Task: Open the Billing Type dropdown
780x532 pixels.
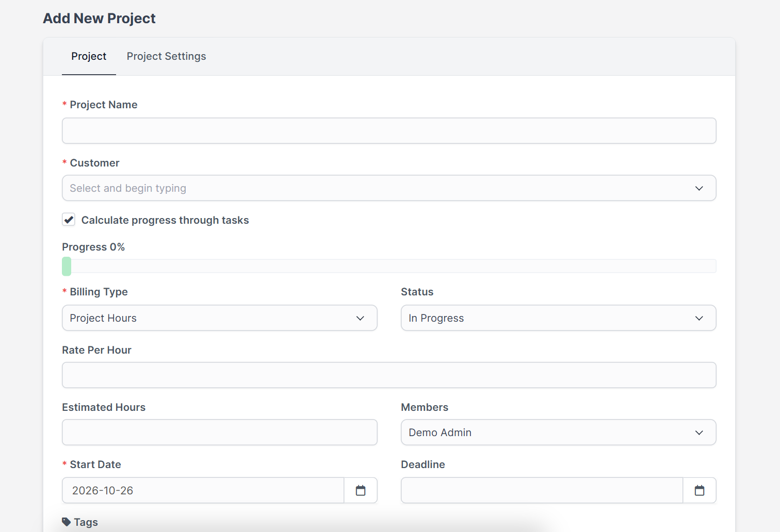Action: 220,318
